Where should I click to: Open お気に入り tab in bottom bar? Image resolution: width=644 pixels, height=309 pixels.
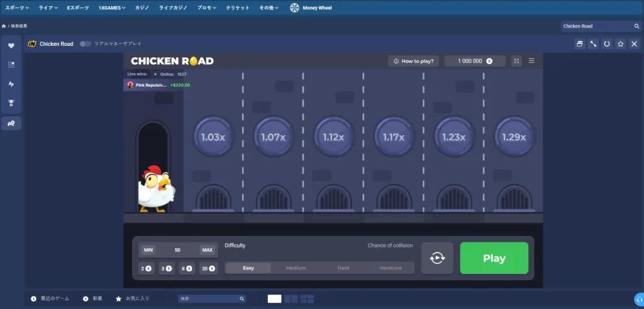(x=132, y=299)
